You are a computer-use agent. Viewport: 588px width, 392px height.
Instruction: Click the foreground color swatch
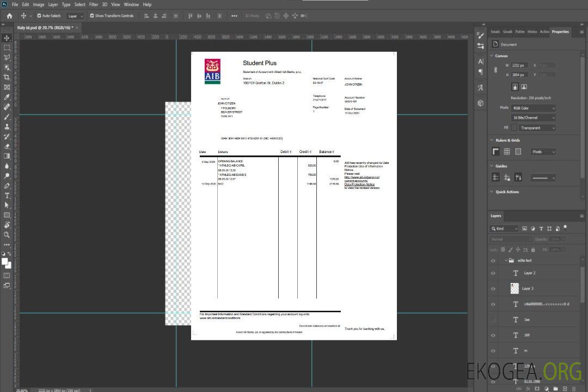click(x=4, y=261)
